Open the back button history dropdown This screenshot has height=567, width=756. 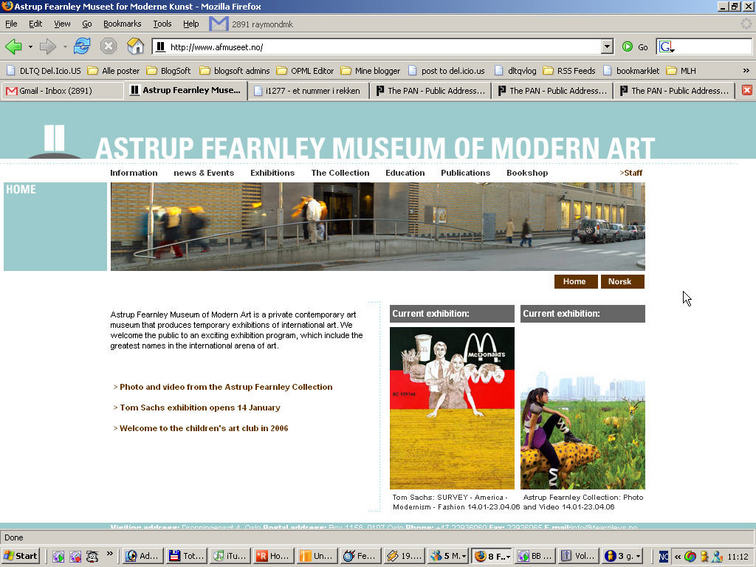coord(30,47)
